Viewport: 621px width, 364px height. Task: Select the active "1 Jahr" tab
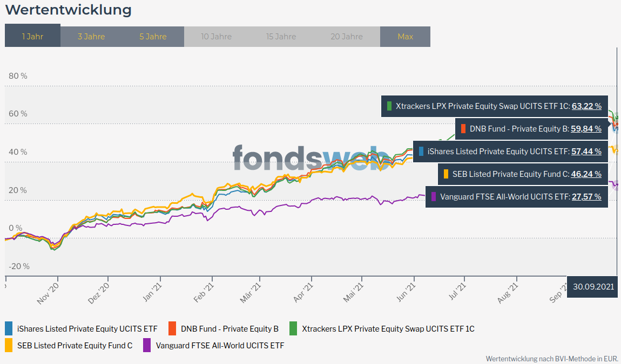pos(32,36)
